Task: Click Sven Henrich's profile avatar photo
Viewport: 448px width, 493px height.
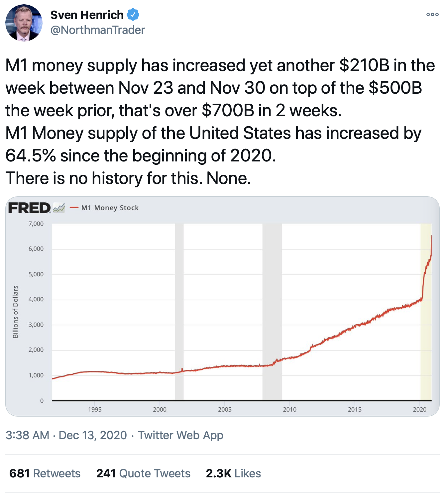Action: pyautogui.click(x=24, y=23)
